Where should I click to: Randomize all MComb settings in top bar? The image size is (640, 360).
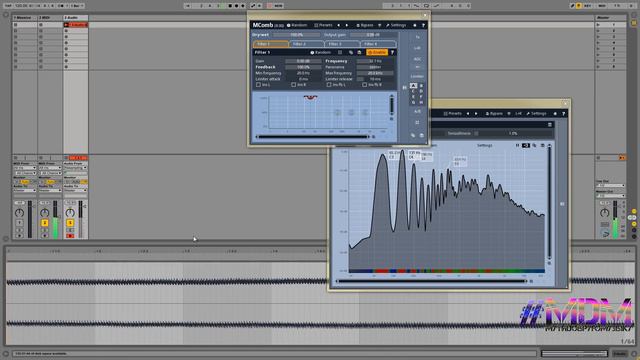pyautogui.click(x=297, y=25)
